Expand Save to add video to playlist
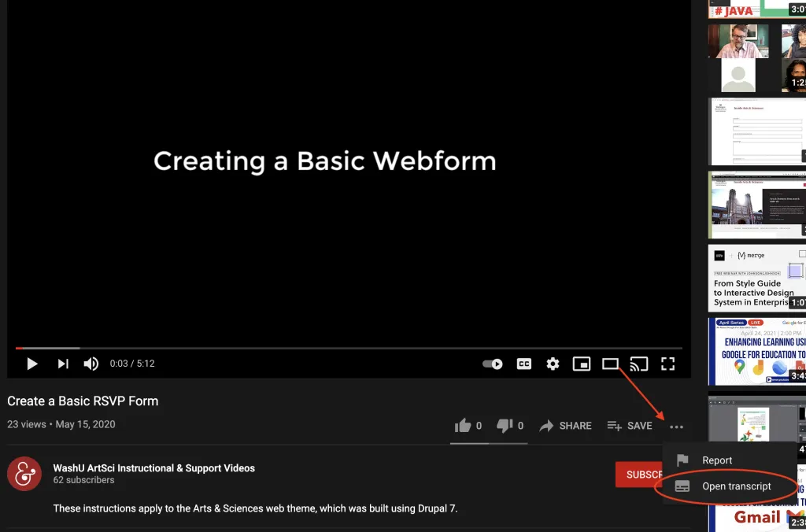 (x=630, y=425)
